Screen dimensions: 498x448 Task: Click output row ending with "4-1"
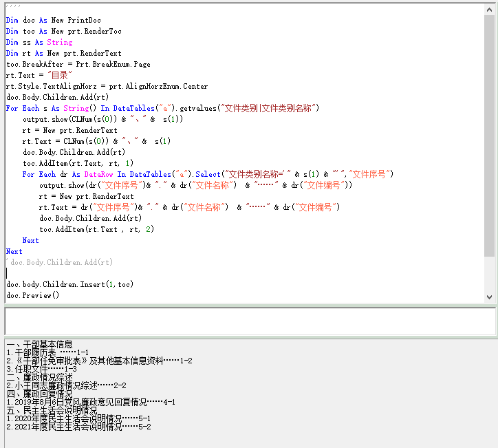pos(91,402)
